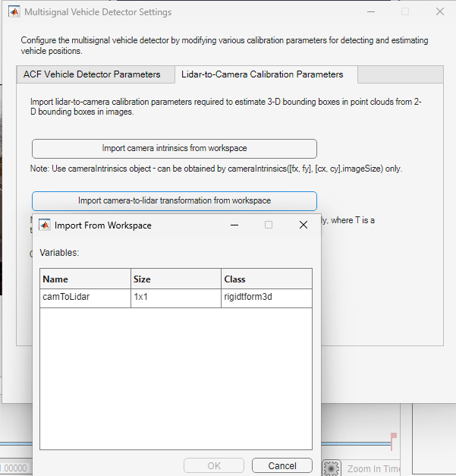Select the camToLidar variable row
This screenshot has width=456, height=476.
pyautogui.click(x=176, y=298)
